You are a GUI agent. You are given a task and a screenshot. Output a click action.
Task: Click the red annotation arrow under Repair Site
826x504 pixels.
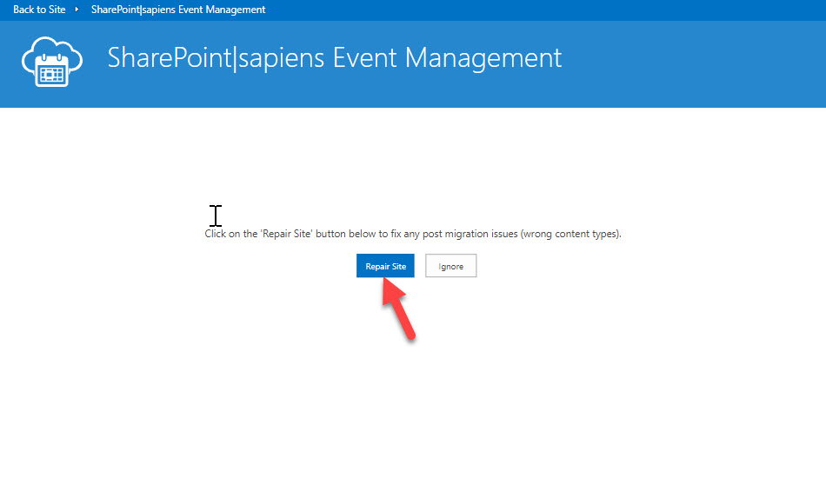(398, 308)
